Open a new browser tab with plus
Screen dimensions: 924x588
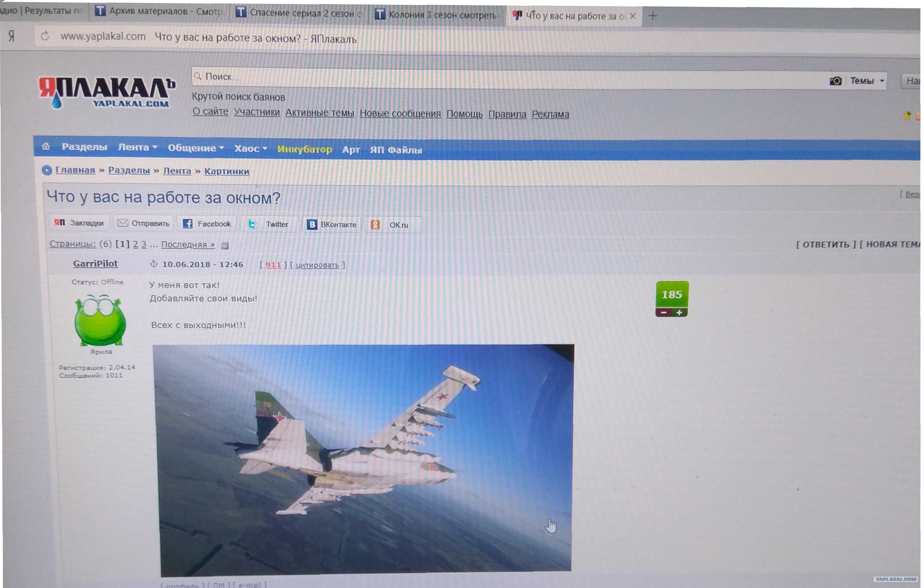(653, 16)
